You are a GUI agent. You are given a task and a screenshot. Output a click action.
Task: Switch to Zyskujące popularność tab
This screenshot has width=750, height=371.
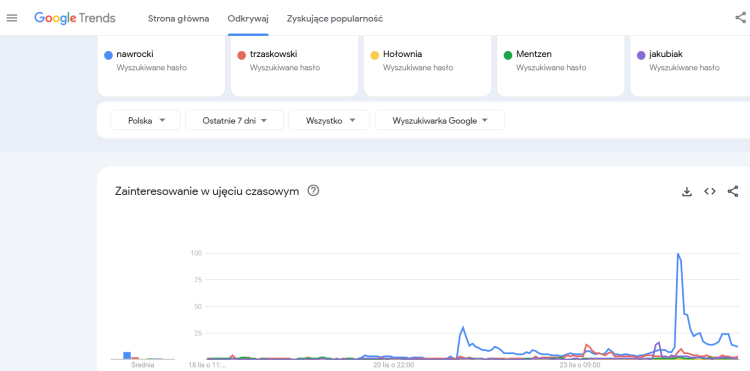click(x=335, y=19)
